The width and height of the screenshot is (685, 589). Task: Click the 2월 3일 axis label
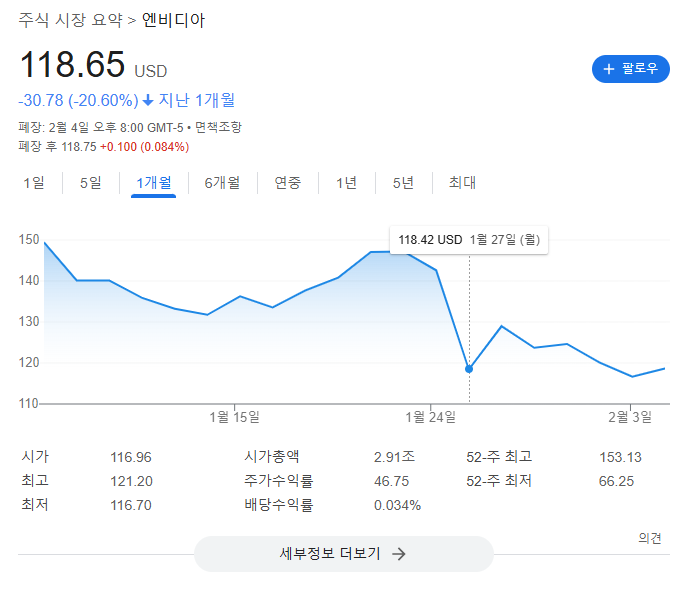[630, 417]
